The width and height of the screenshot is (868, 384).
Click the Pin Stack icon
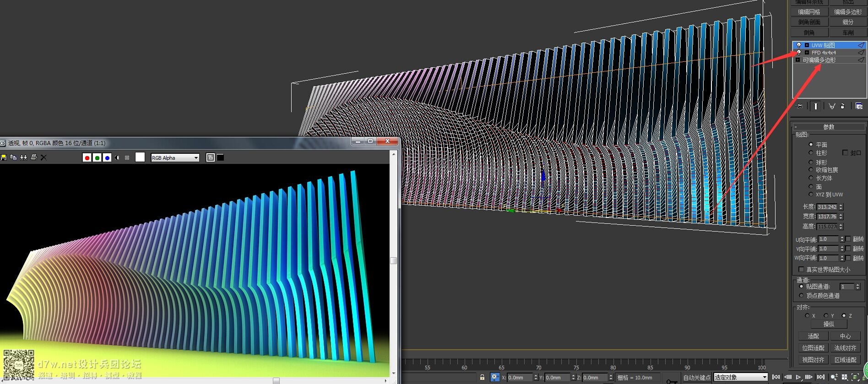[800, 106]
